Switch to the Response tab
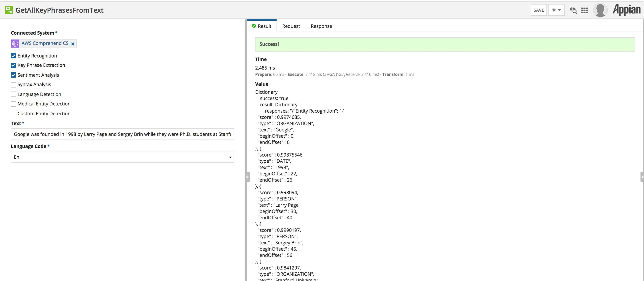The height and width of the screenshot is (281, 644). pos(321,26)
